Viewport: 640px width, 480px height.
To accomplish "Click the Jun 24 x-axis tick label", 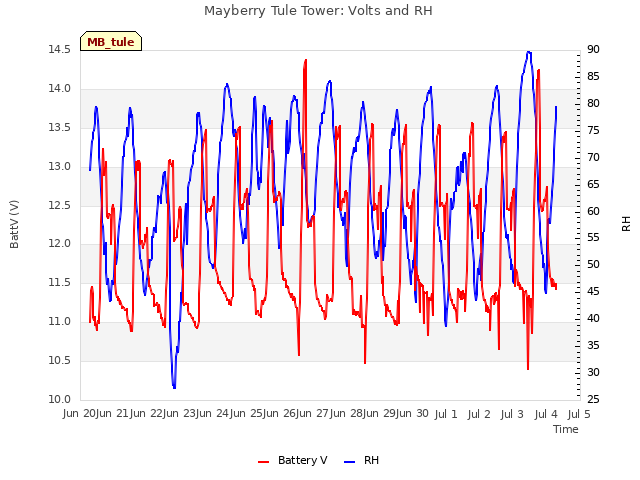I will 214,413.
